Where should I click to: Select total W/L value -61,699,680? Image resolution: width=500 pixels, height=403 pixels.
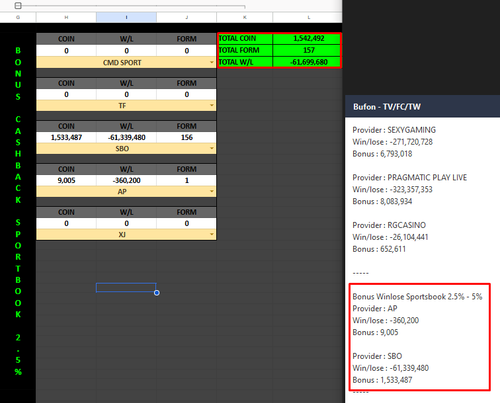[x=307, y=62]
